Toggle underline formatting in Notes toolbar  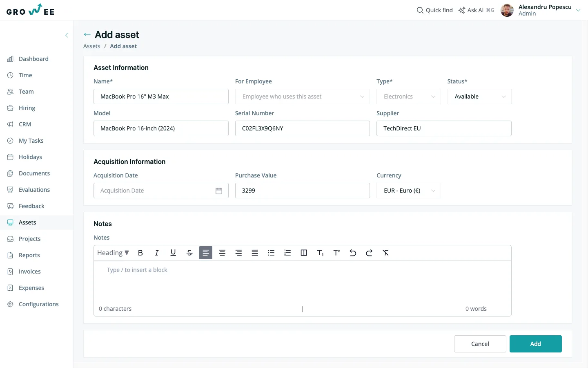pyautogui.click(x=173, y=253)
